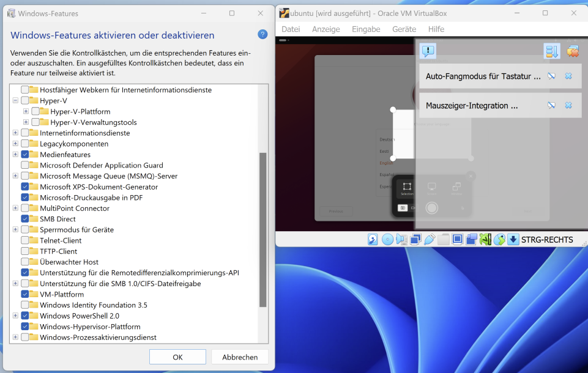Viewport: 588px width, 373px height.
Task: Enable the TFTP-Client checkbox
Action: pos(24,251)
